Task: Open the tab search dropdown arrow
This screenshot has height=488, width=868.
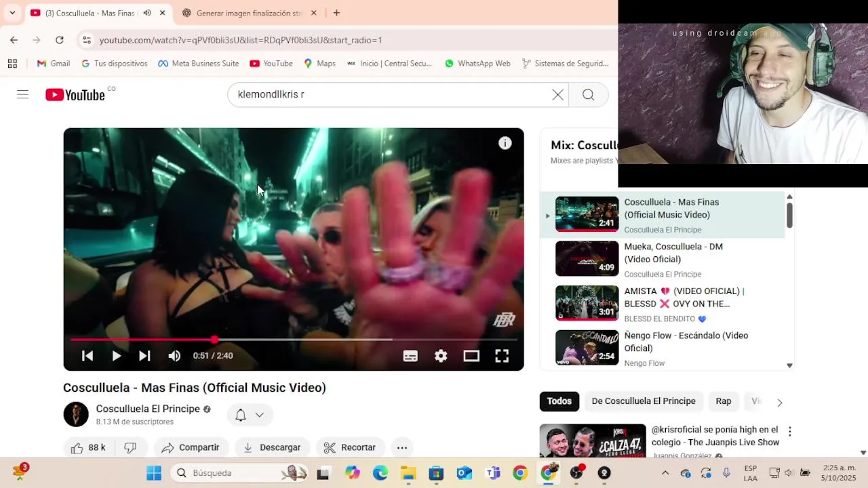Action: (12, 13)
